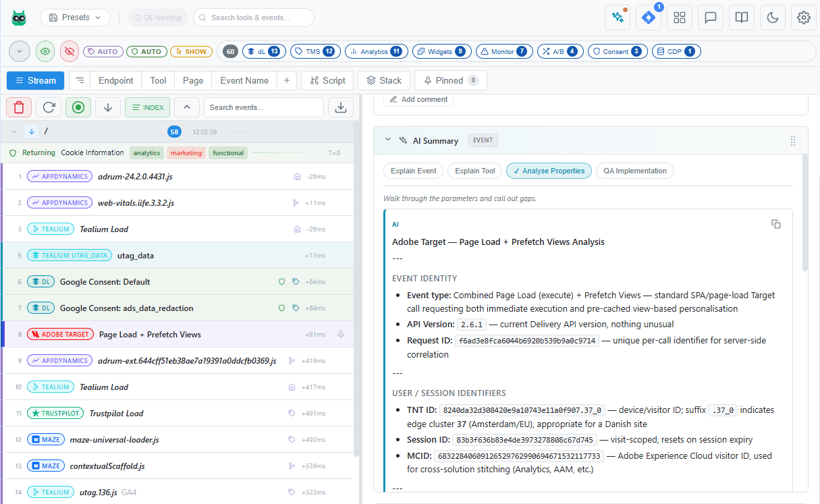Pin the Adobe Target event bell icon
This screenshot has height=504, width=820.
(x=341, y=334)
